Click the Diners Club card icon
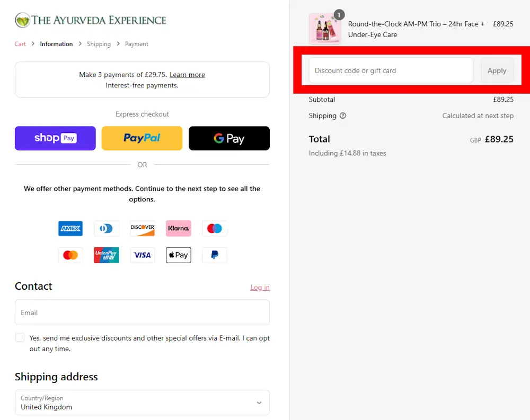The width and height of the screenshot is (530, 420). click(x=106, y=228)
